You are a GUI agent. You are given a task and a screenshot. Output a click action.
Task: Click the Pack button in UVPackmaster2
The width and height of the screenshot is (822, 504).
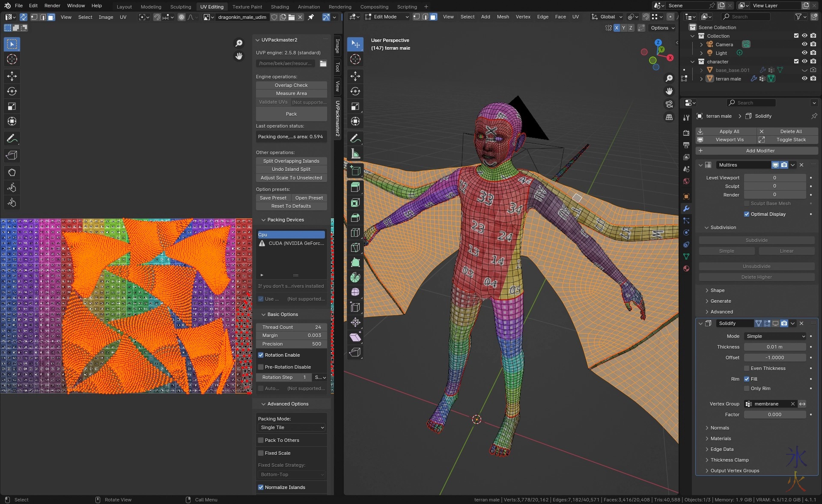291,114
